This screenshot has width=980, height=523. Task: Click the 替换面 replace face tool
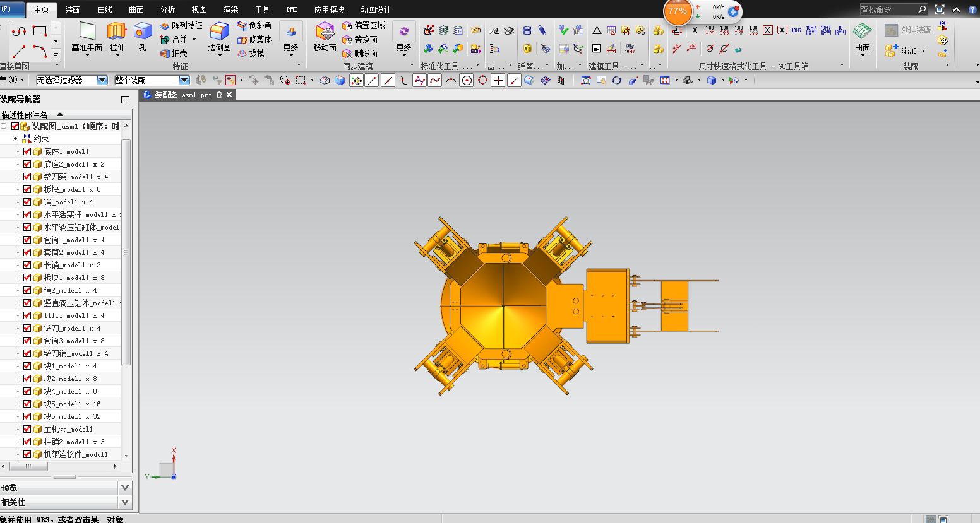(360, 40)
